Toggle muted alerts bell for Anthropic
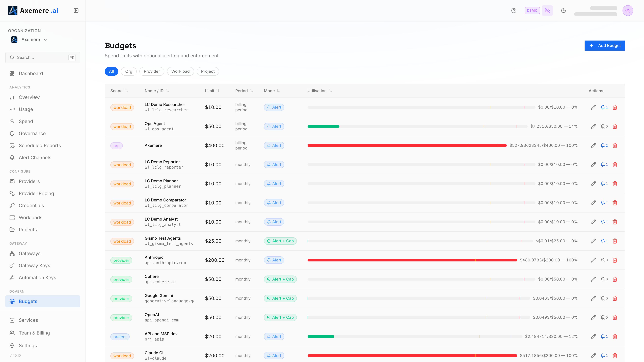This screenshot has height=362, width=644. tap(604, 260)
